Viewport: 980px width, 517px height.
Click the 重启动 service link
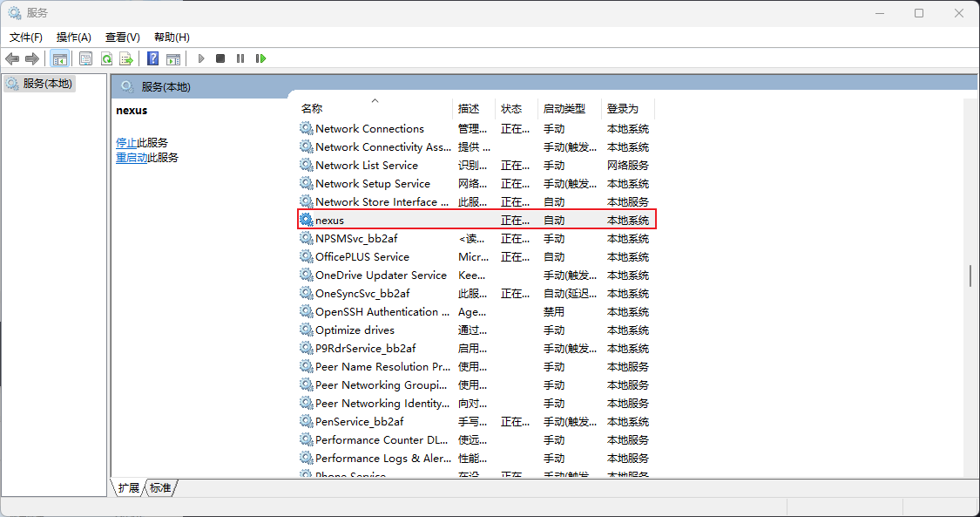[132, 158]
